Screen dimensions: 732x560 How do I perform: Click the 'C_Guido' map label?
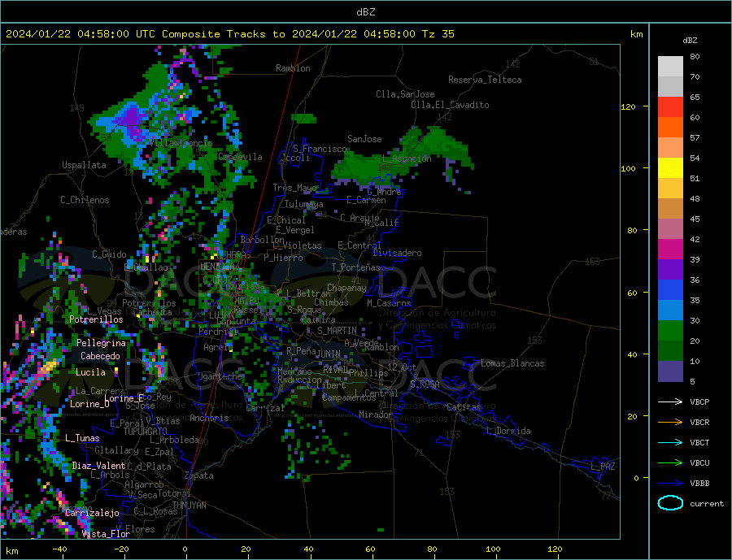tap(109, 254)
